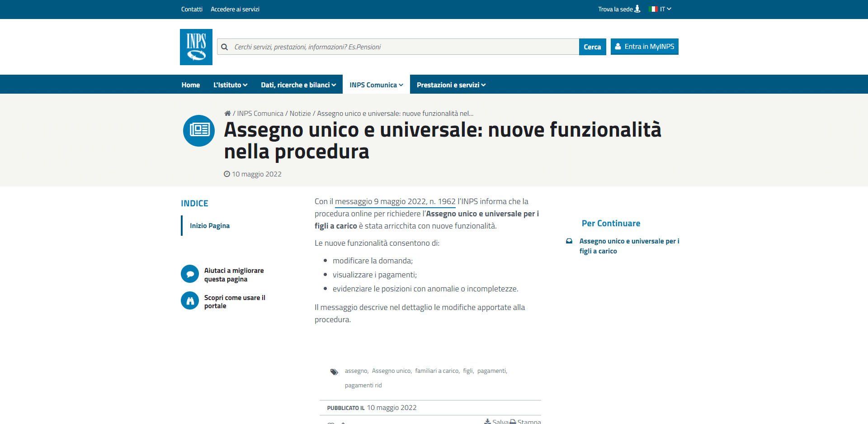The image size is (868, 424).
Task: Click the tags icon near keywords
Action: (x=334, y=372)
